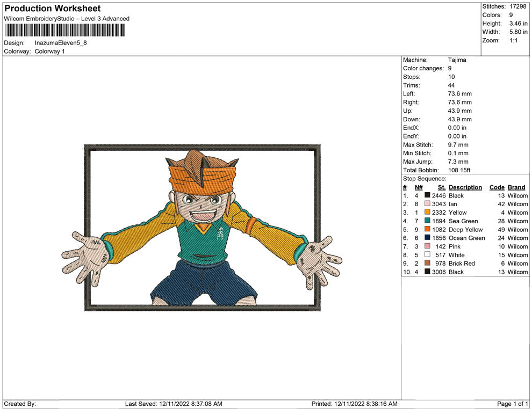Click the Min Stitch value '0.1 mm'
This screenshot has width=532, height=409.
click(458, 153)
